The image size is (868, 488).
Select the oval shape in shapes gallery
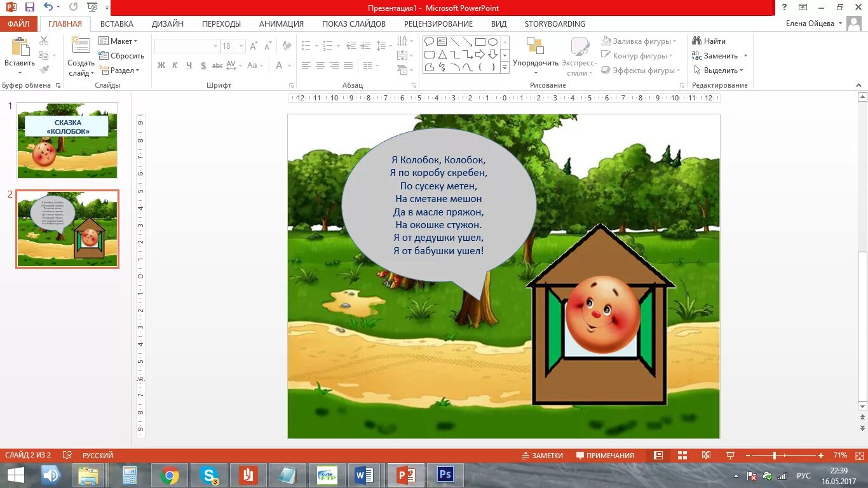(492, 42)
